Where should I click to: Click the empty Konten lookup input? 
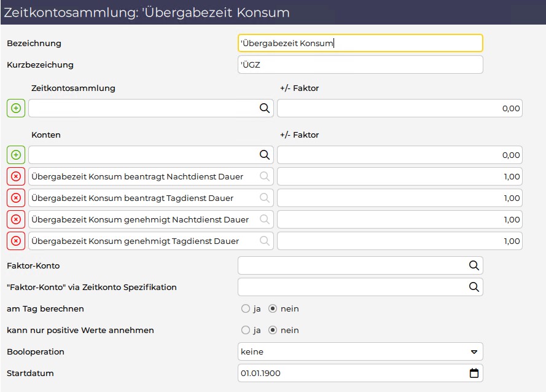pos(151,155)
